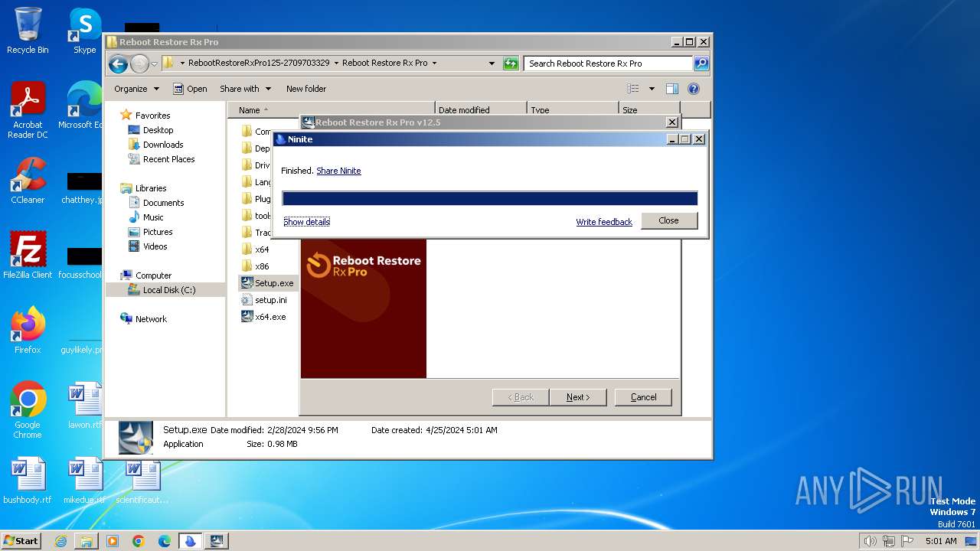Select Network in the navigation pane
The height and width of the screenshot is (551, 980).
click(x=143, y=319)
